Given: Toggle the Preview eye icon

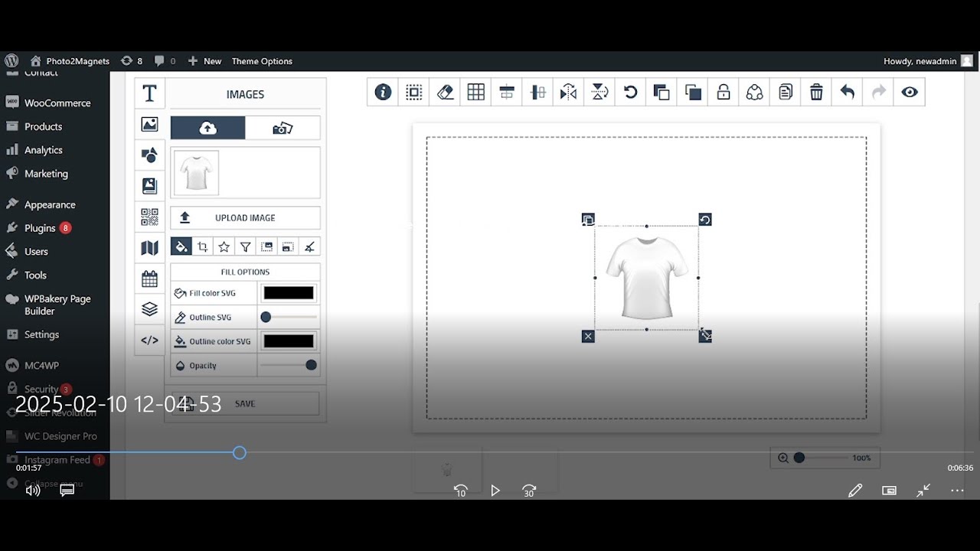Looking at the screenshot, I should point(910,92).
